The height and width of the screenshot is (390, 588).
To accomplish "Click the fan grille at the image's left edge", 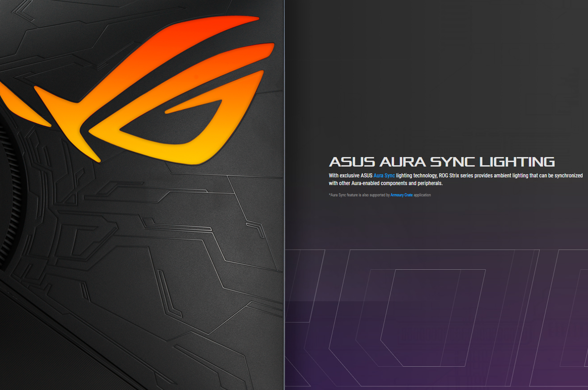I will [9, 190].
